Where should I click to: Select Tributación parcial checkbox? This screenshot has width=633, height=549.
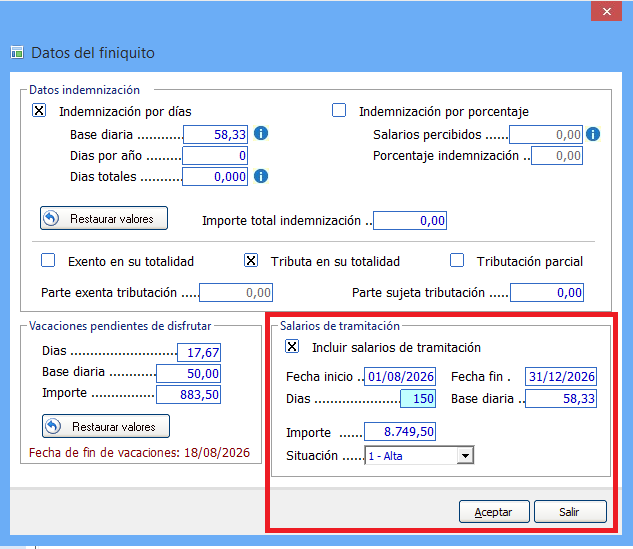tap(457, 260)
